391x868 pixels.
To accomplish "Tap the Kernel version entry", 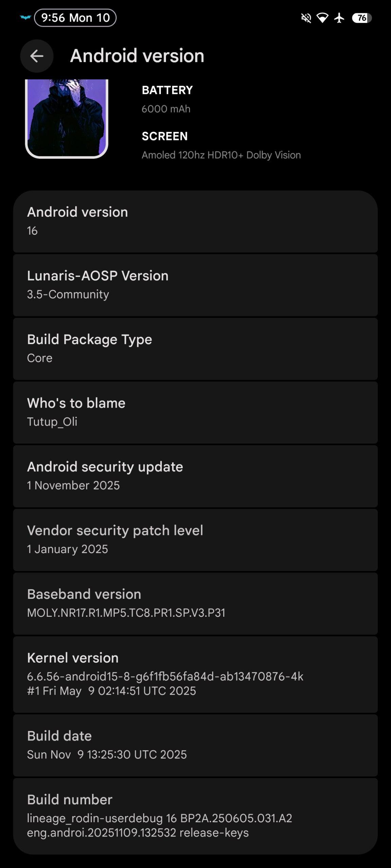I will (195, 674).
